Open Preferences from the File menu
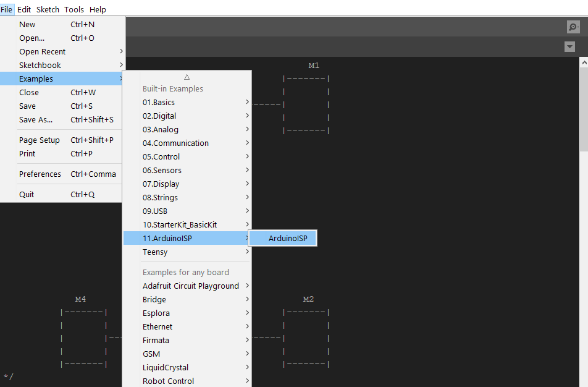Image resolution: width=588 pixels, height=387 pixels. click(x=40, y=174)
